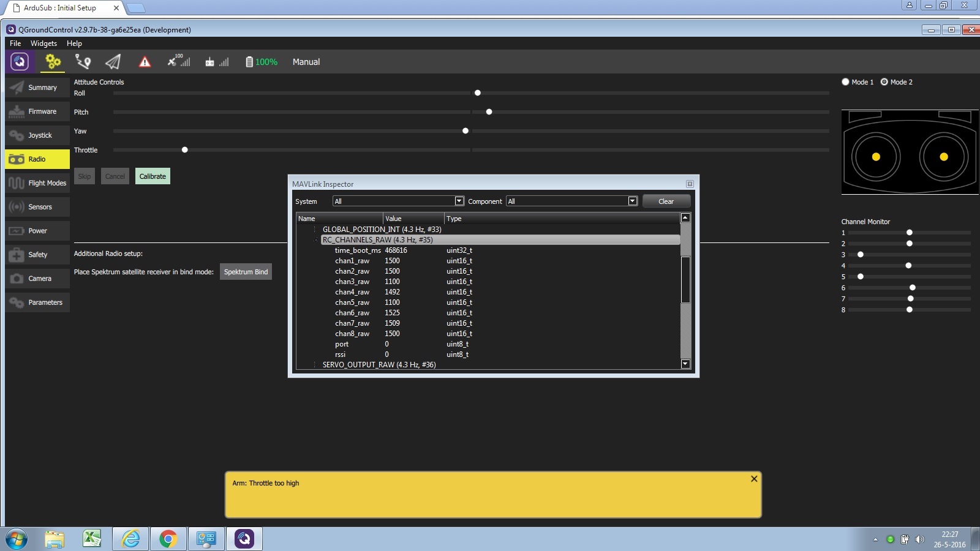This screenshot has height=551, width=980.
Task: Click the QGroundControl taskbar icon
Action: pyautogui.click(x=244, y=539)
